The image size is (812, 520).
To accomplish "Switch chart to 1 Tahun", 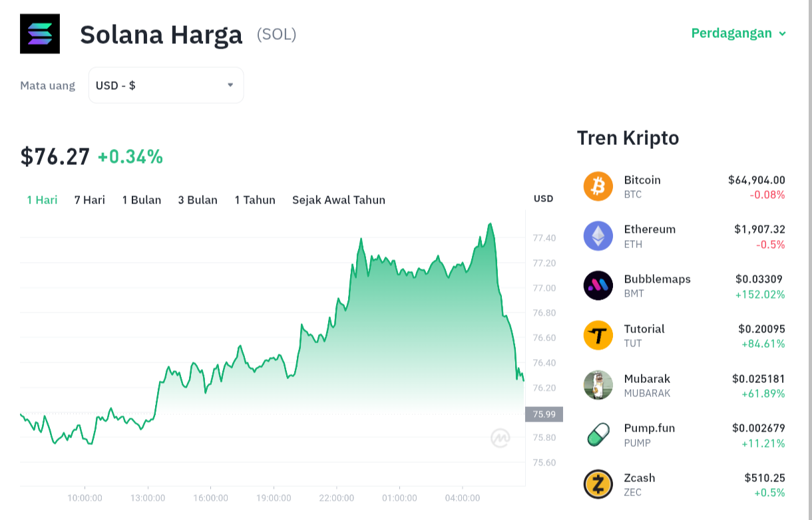I will pyautogui.click(x=255, y=199).
